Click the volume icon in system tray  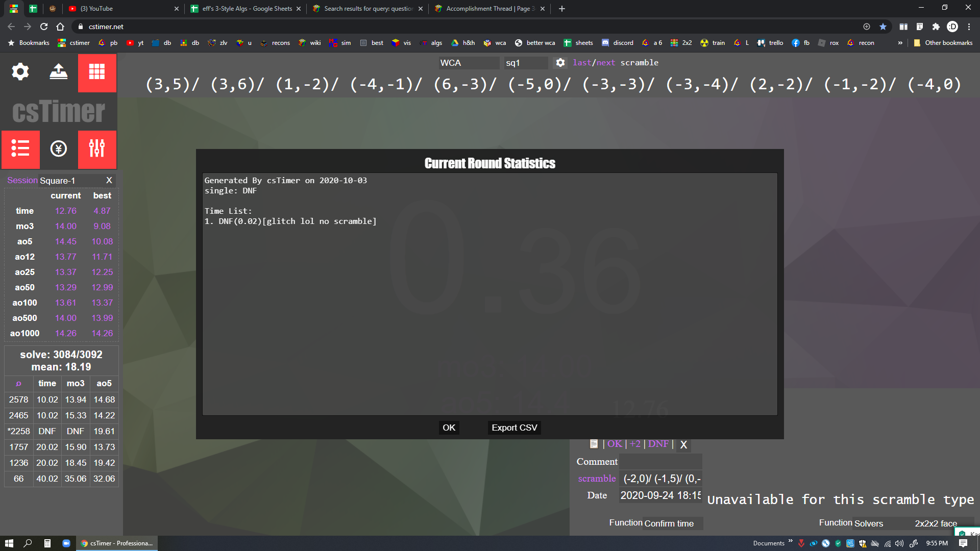click(x=899, y=543)
